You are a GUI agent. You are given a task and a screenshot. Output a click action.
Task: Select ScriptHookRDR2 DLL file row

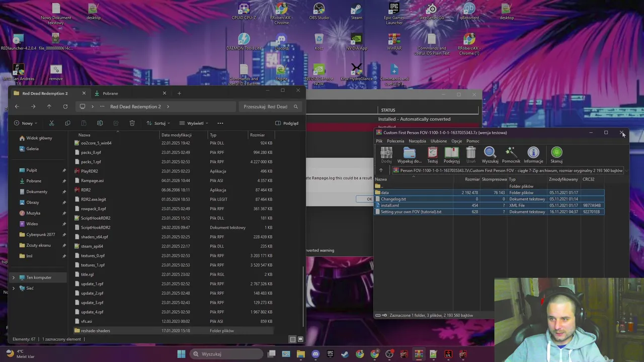pyautogui.click(x=173, y=218)
